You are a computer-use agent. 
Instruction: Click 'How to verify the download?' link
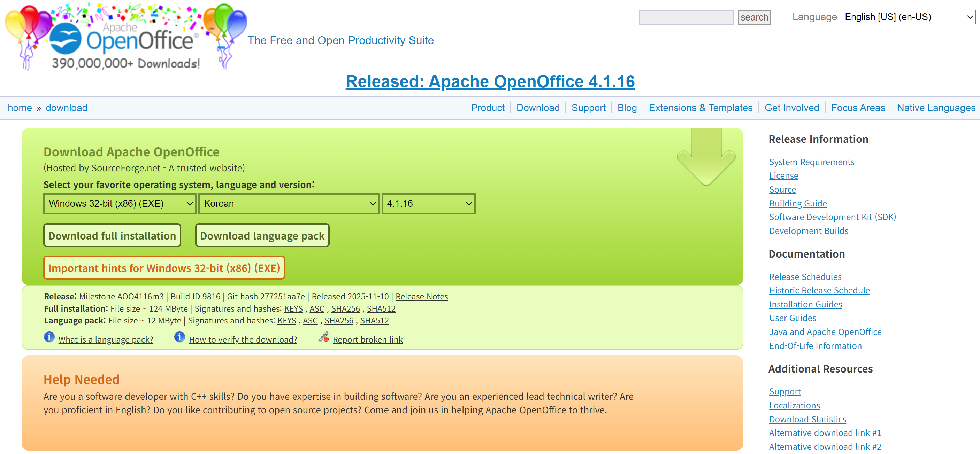click(243, 340)
